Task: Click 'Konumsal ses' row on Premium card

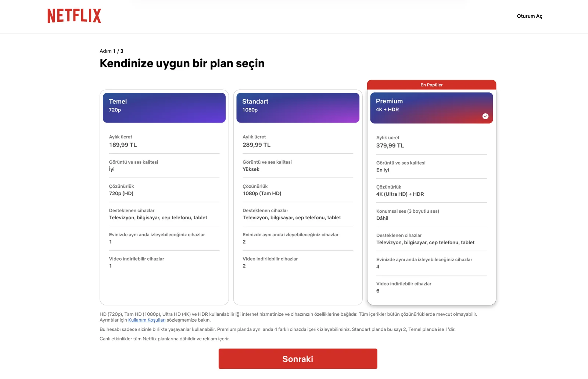Action: tap(408, 211)
